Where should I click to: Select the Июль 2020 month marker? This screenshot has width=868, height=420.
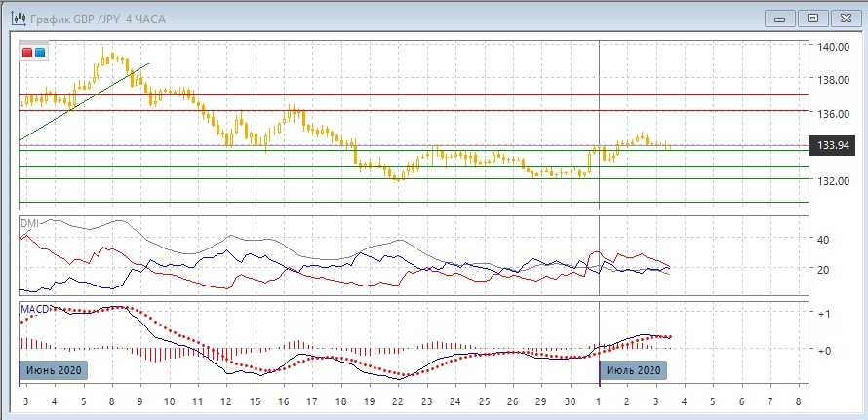pyautogui.click(x=633, y=370)
